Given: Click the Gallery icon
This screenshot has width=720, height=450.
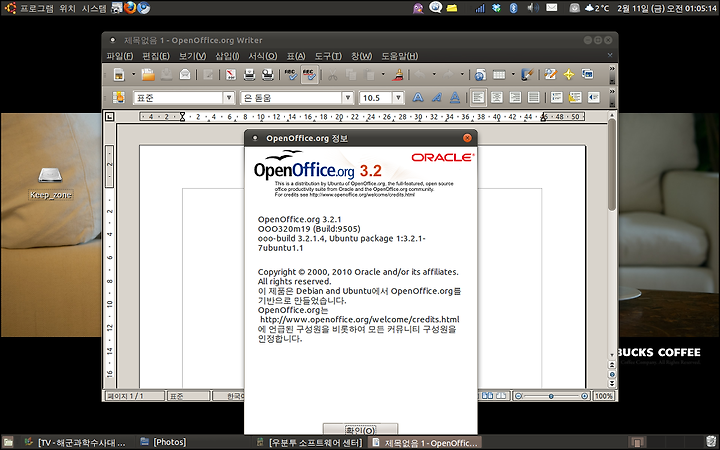Looking at the screenshot, I should coord(587,74).
